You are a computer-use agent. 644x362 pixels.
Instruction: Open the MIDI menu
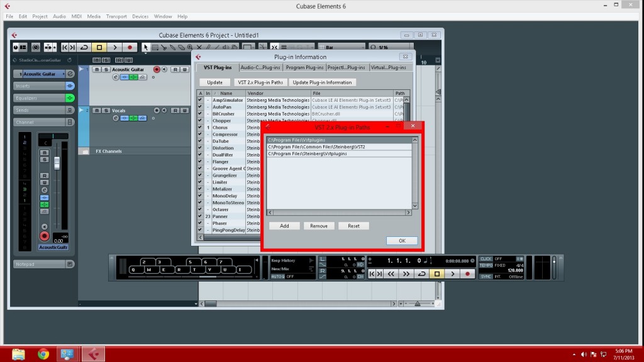(76, 16)
